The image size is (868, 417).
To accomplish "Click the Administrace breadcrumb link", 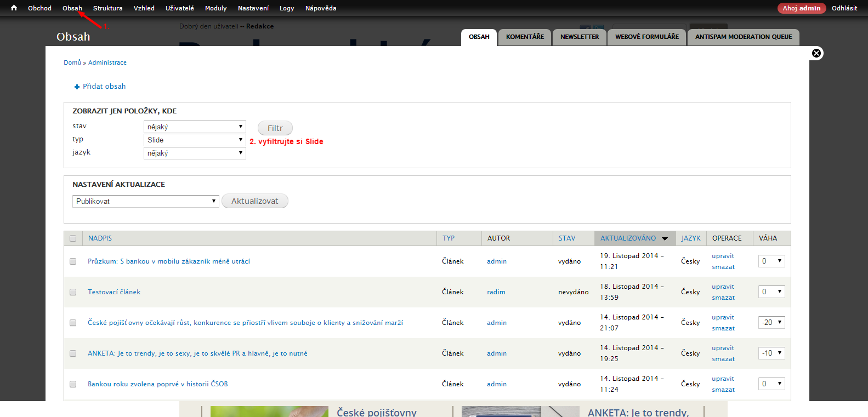I will [107, 62].
